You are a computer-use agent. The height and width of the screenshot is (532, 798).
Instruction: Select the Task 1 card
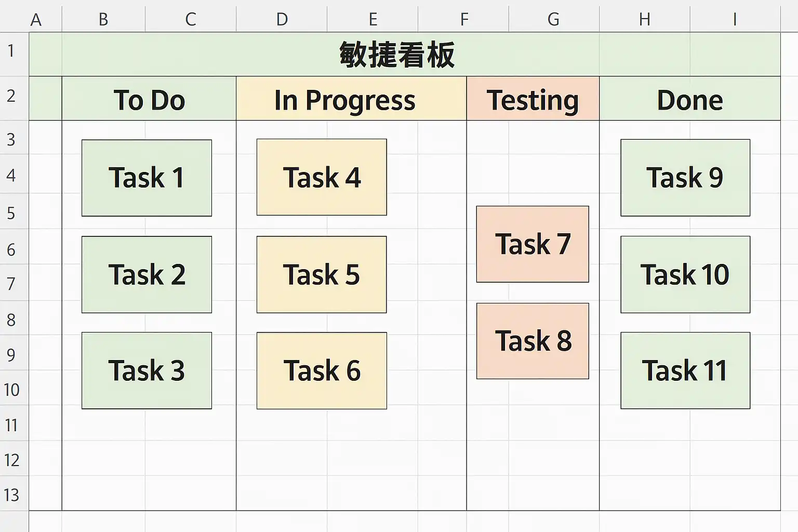147,178
